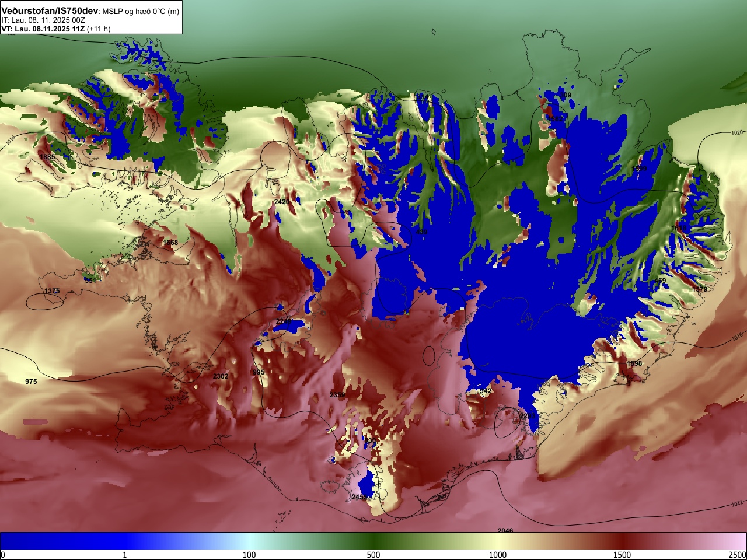The width and height of the screenshot is (747, 560).
Task: Click the 'MSLP og hæð 0°C (m)' subtitle
Action: click(x=141, y=12)
